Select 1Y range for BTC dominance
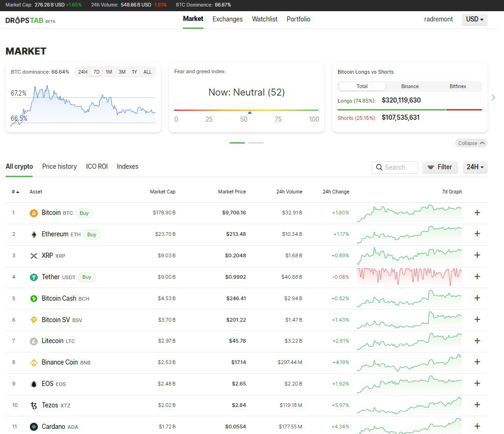The width and height of the screenshot is (504, 434). coord(134,72)
